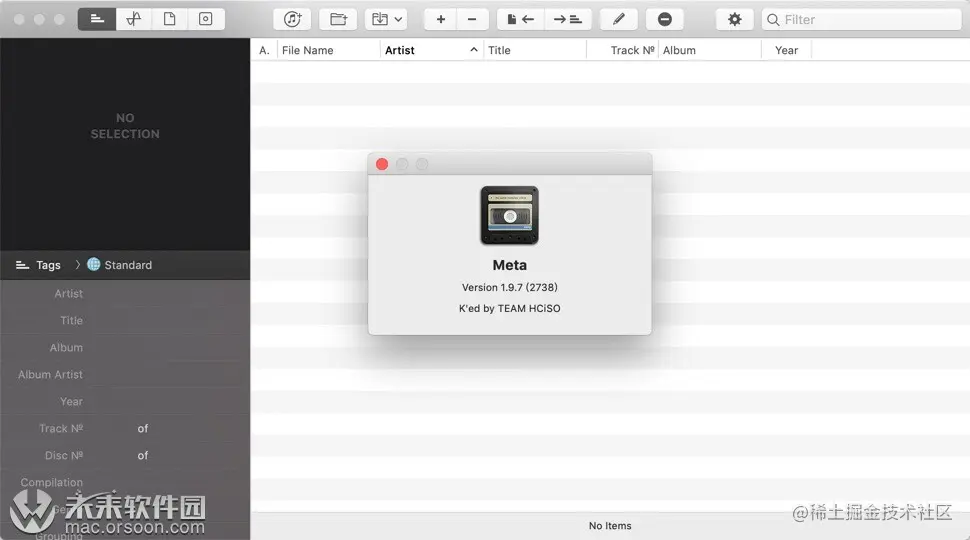
Task: Sort by Title column header
Action: click(x=534, y=50)
